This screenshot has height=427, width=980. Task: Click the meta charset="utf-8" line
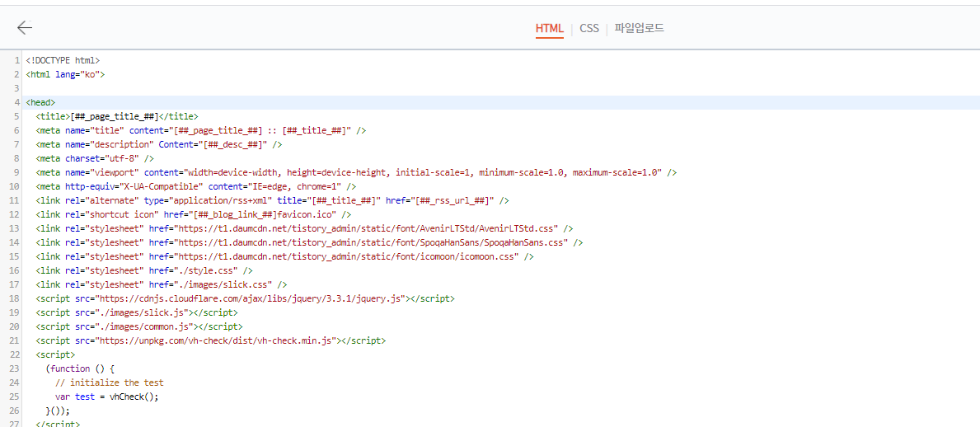click(x=95, y=159)
